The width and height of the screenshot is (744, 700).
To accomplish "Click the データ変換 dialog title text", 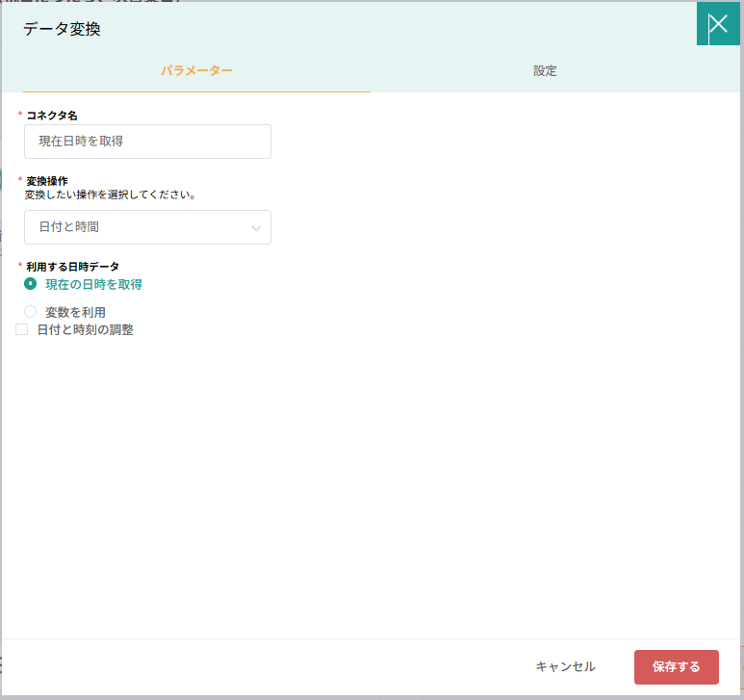I will click(62, 29).
